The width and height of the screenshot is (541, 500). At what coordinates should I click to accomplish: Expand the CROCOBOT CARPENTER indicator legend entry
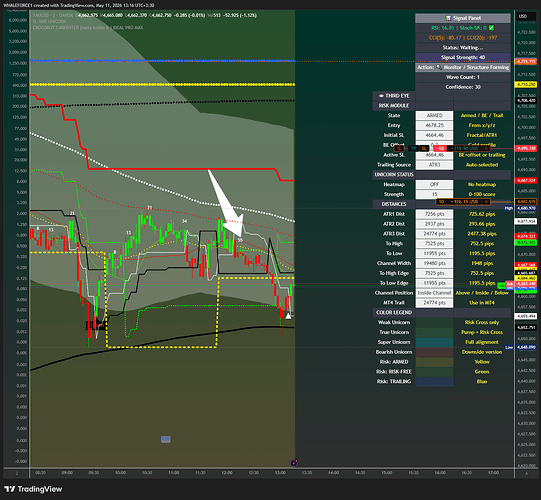pyautogui.click(x=88, y=28)
